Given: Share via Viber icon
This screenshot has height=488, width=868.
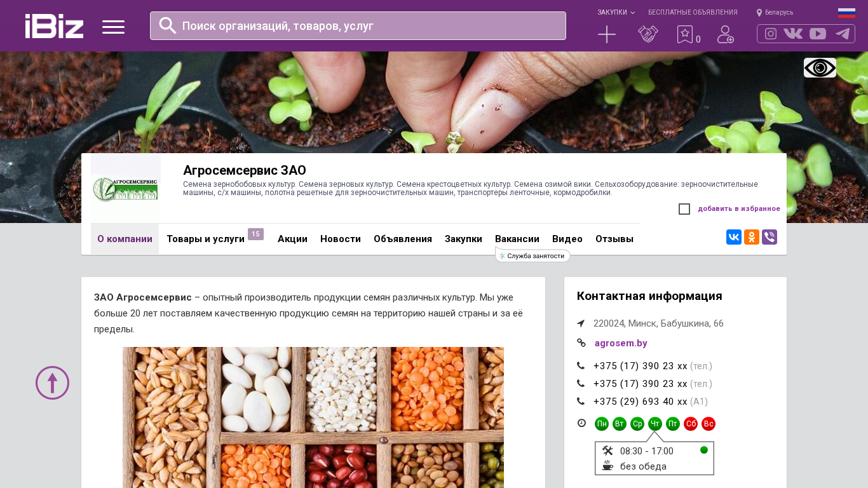Looking at the screenshot, I should (770, 237).
